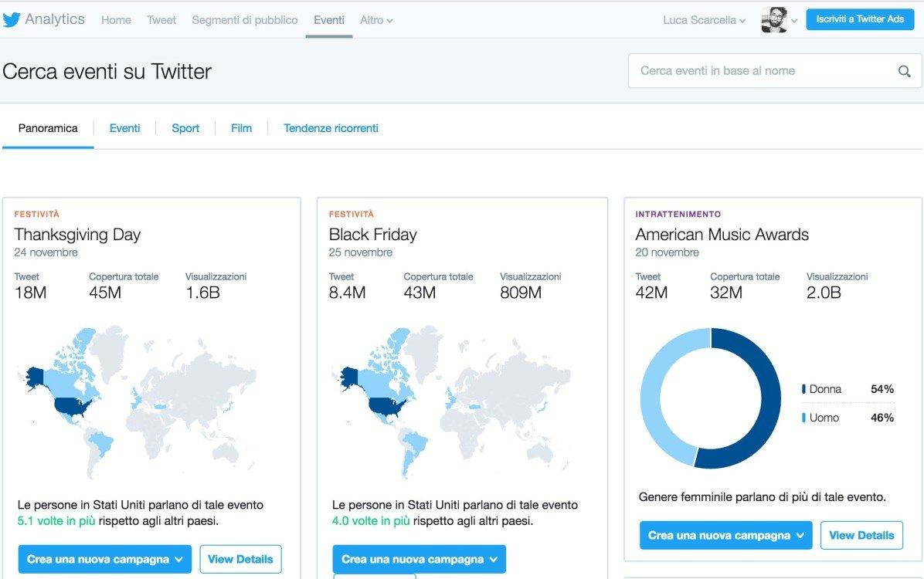This screenshot has width=924, height=579.
Task: Click the 54% Donna percentage
Action: point(882,389)
